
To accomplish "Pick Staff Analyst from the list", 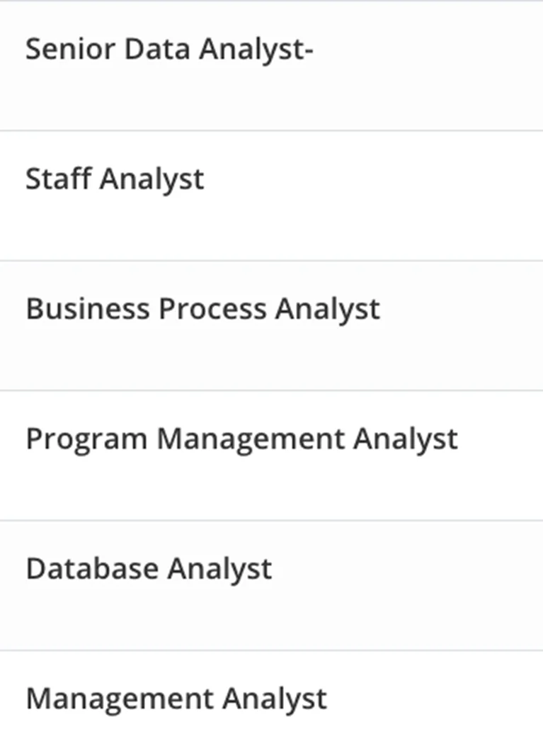I will 115,179.
